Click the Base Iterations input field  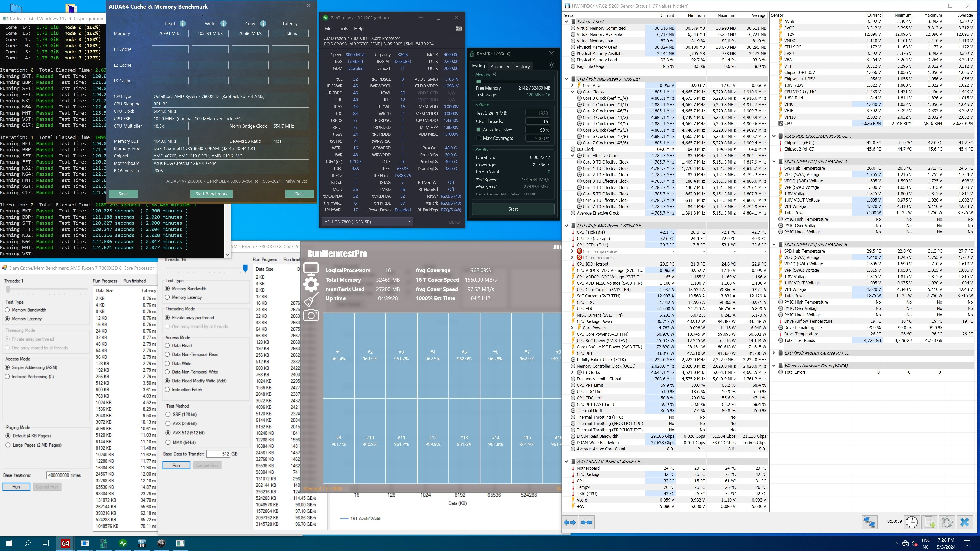click(59, 475)
